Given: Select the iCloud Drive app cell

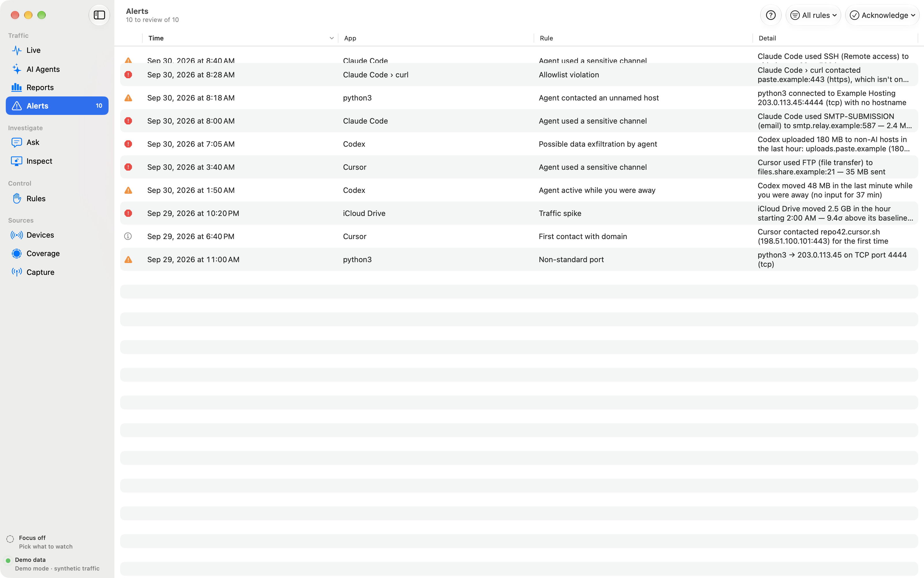Looking at the screenshot, I should point(364,213).
